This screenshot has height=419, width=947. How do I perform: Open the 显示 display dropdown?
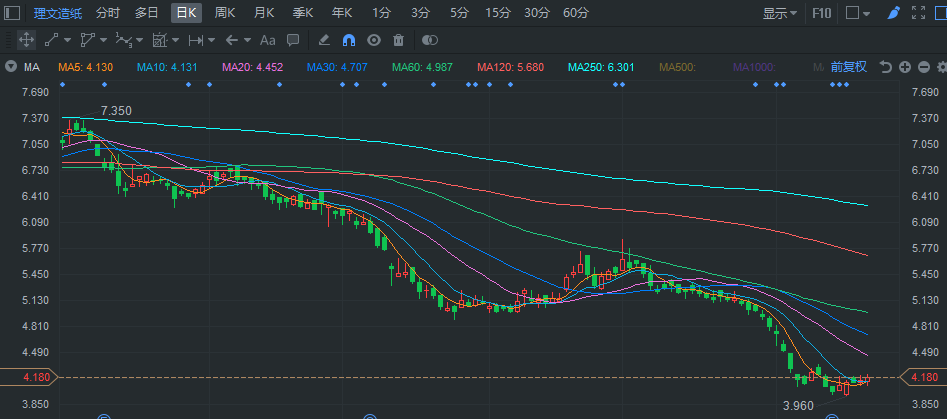779,13
